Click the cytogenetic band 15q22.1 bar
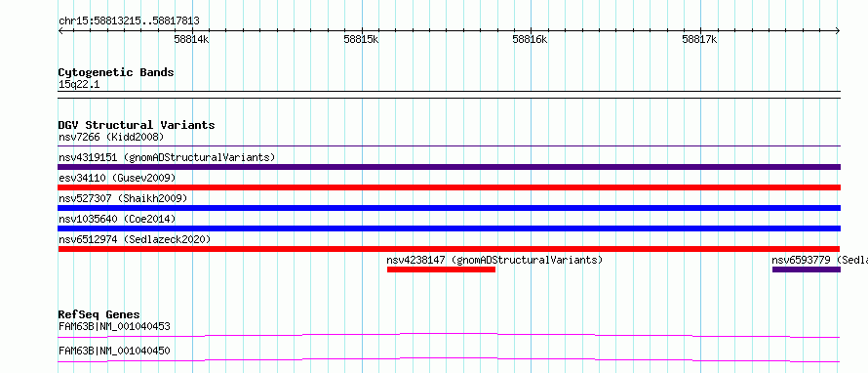Screen dimensions: 868x373 pyautogui.click(x=450, y=95)
